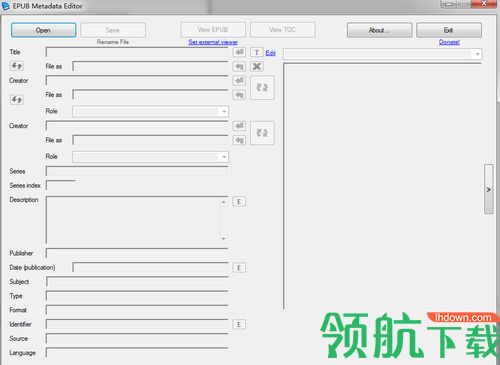Click the Publisher input field
Image resolution: width=500 pixels, height=365 pixels.
click(x=137, y=253)
